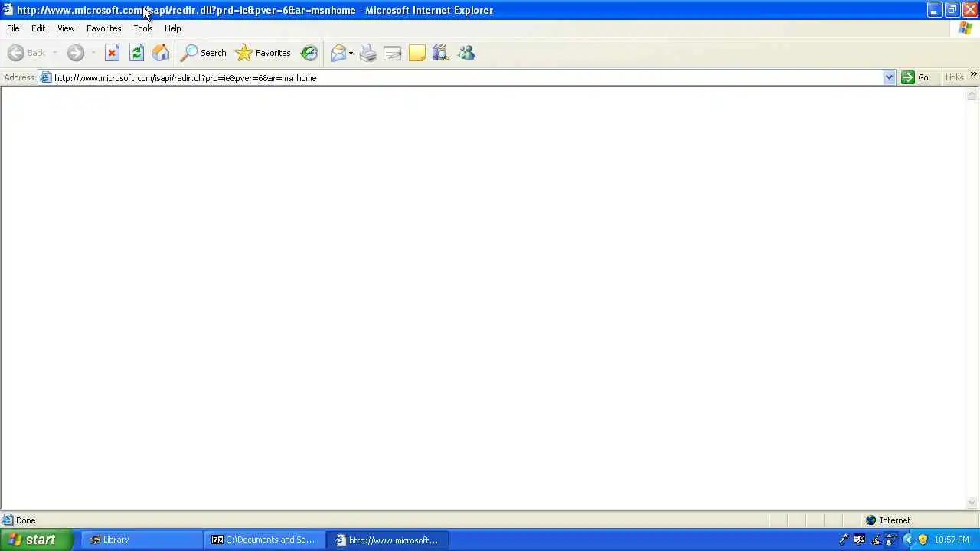
Task: Expand the Mail button dropdown arrow
Action: coord(351,53)
